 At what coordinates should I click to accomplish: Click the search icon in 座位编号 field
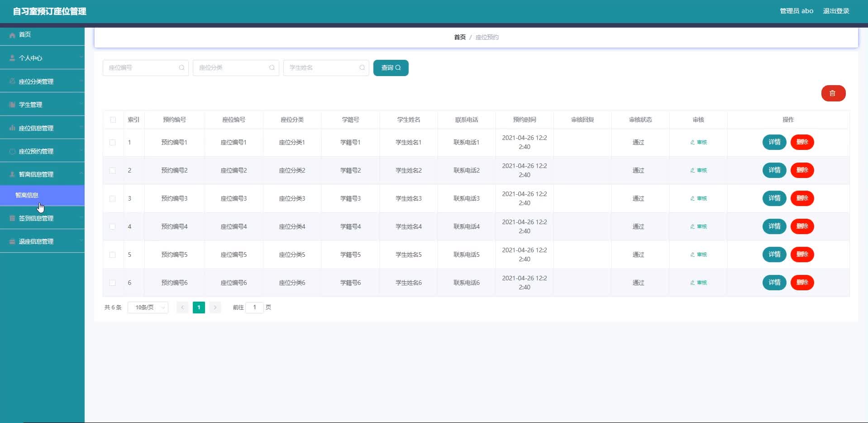(181, 68)
